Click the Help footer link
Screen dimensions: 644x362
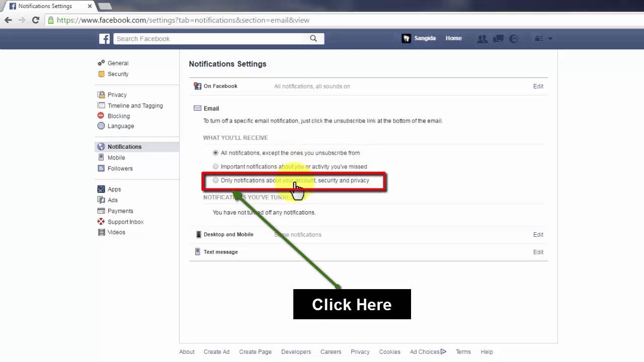coord(487,352)
